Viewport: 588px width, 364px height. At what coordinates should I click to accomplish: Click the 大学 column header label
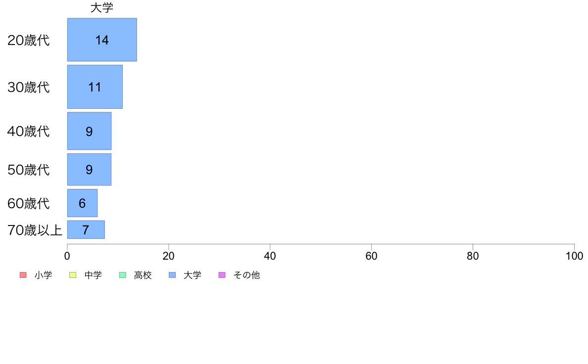[102, 8]
